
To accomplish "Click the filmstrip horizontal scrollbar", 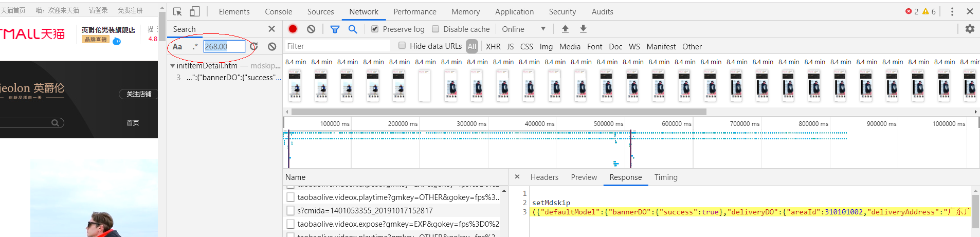I will 498,112.
